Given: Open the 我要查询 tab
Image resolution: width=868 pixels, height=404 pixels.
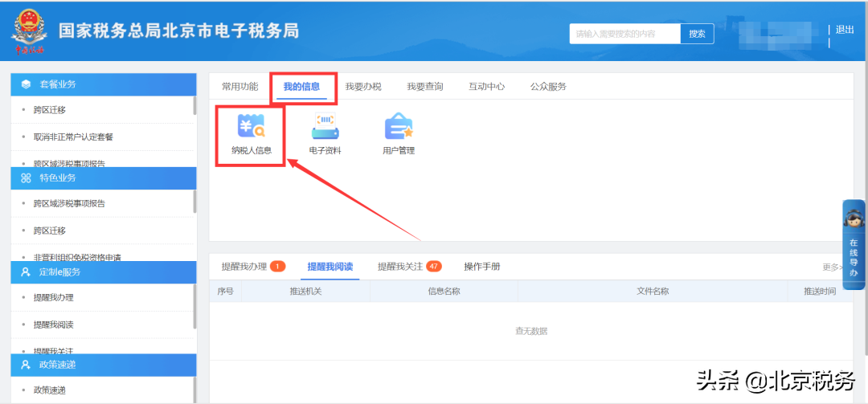Looking at the screenshot, I should (424, 87).
